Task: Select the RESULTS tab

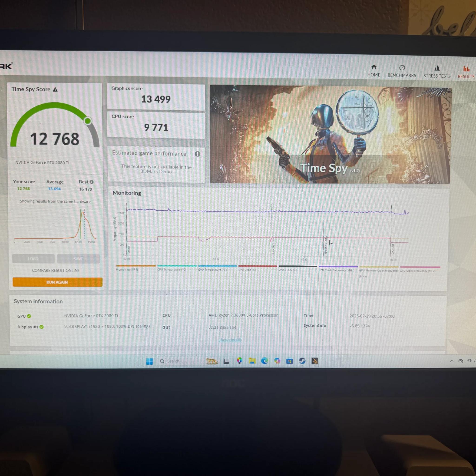Action: (466, 73)
